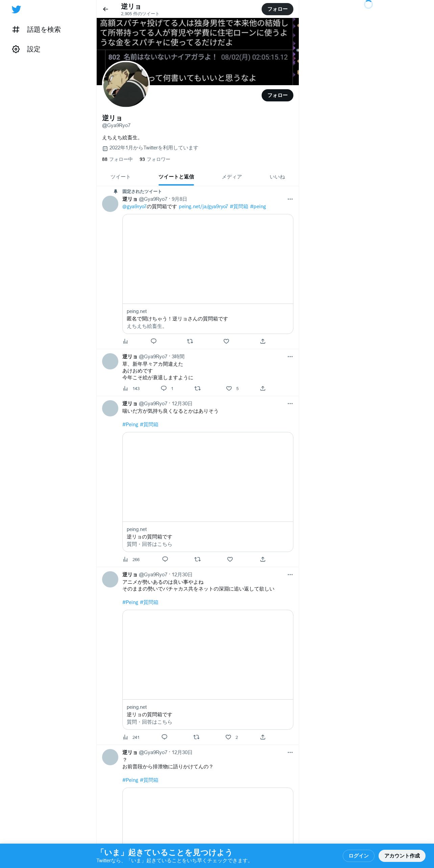Expand options for 喘いだ方が tweet
434x868 pixels.
[290, 404]
